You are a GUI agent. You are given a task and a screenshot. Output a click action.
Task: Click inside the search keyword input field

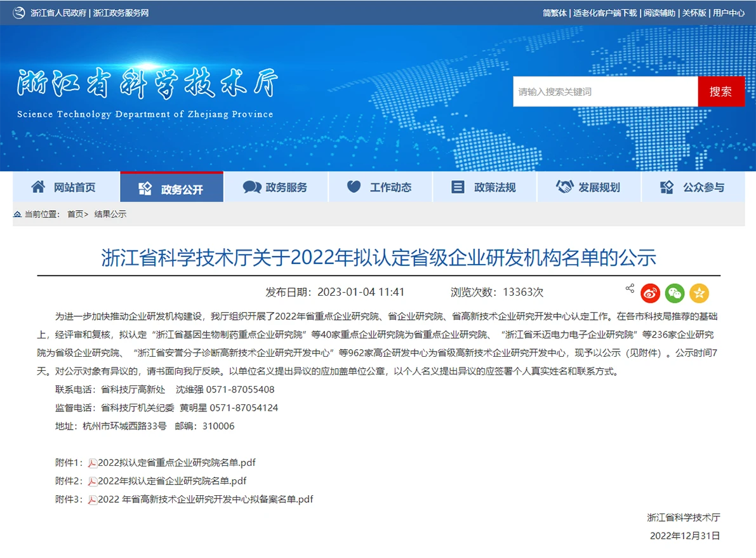[603, 91]
